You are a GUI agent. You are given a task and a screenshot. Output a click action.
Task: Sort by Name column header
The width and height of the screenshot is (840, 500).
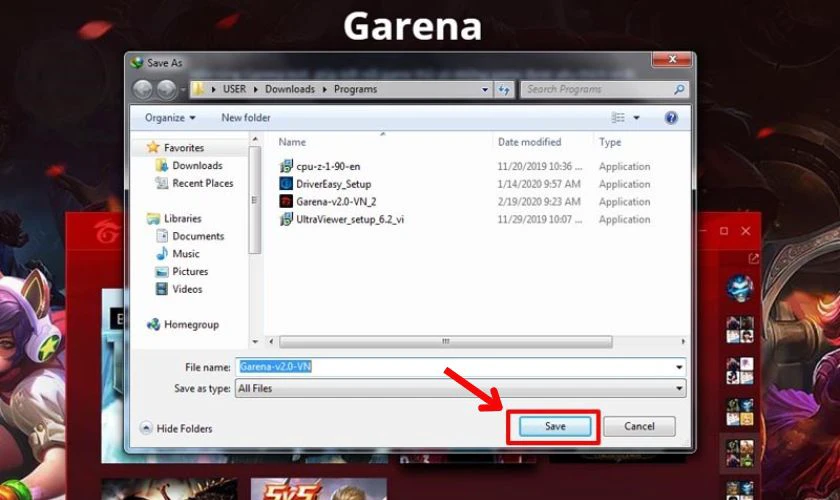[x=292, y=142]
